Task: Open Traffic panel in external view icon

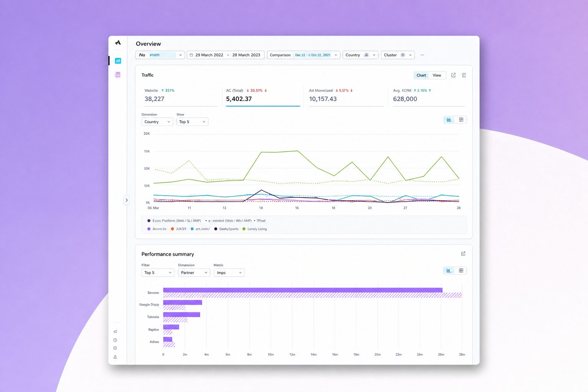Action: (453, 75)
